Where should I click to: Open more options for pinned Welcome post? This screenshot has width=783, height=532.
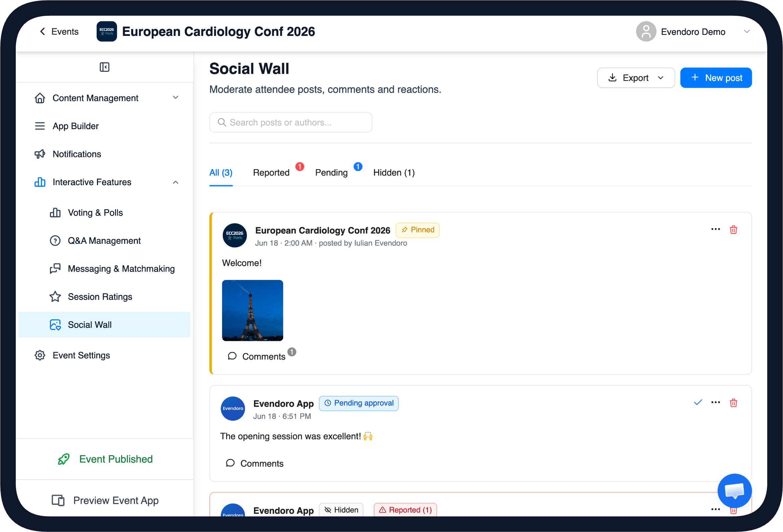pos(715,229)
